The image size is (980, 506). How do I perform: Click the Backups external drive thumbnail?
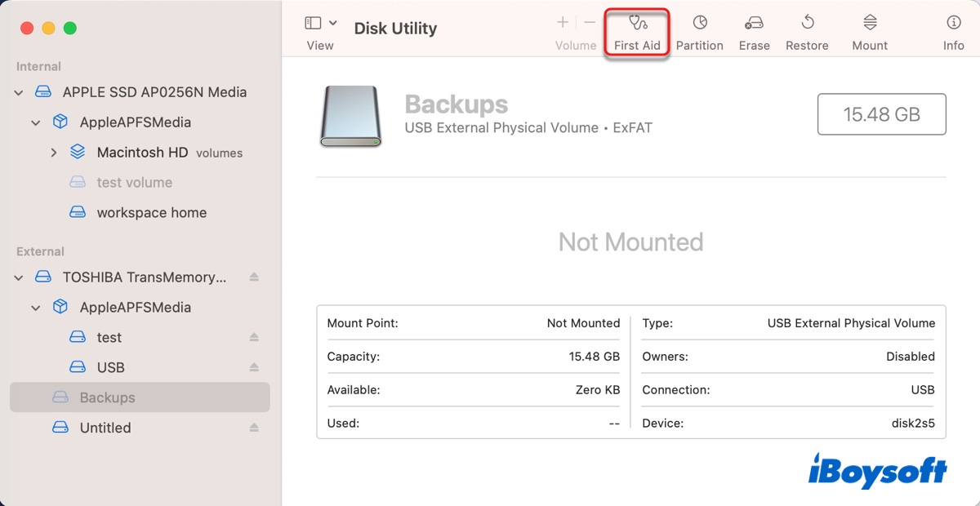pos(350,117)
